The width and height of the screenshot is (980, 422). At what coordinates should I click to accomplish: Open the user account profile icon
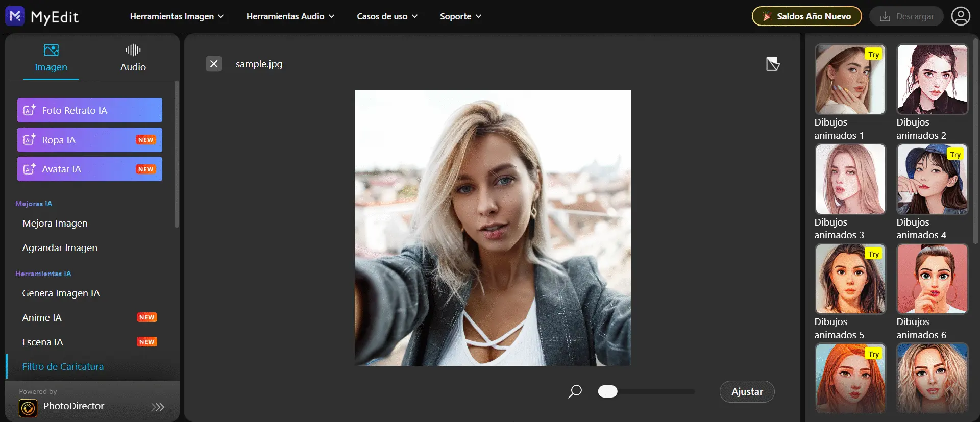click(961, 16)
